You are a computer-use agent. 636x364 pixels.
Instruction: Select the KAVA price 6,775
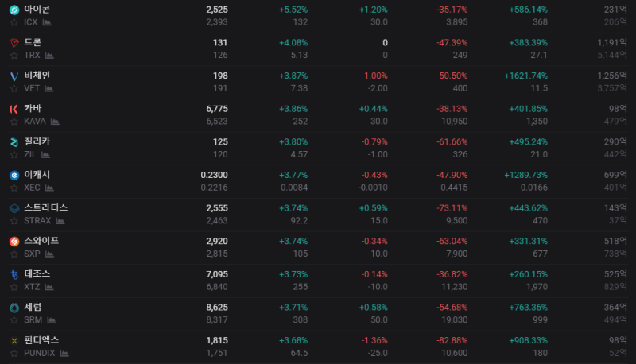coord(217,109)
